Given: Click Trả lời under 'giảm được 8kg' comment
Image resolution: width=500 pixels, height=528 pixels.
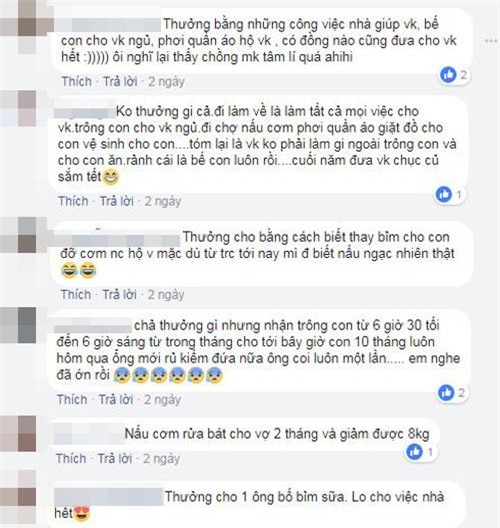Looking at the screenshot, I should click(x=115, y=459).
